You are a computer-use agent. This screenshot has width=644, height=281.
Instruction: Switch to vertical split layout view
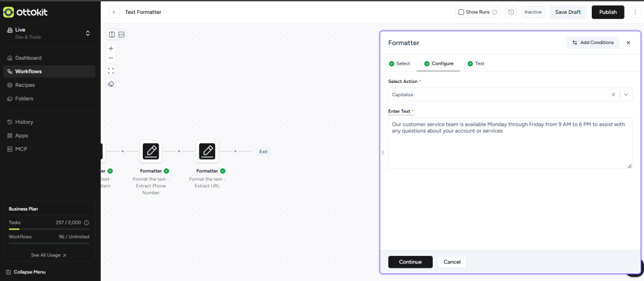tap(112, 35)
